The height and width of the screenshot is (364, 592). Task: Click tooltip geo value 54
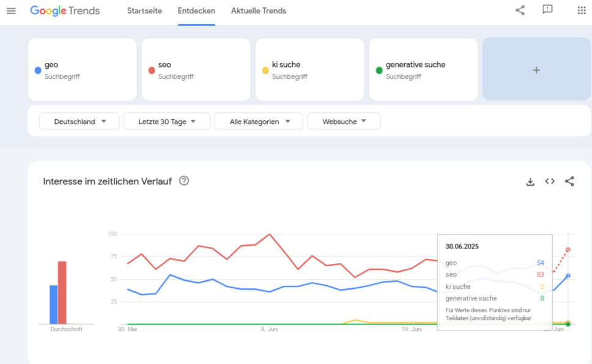click(540, 263)
